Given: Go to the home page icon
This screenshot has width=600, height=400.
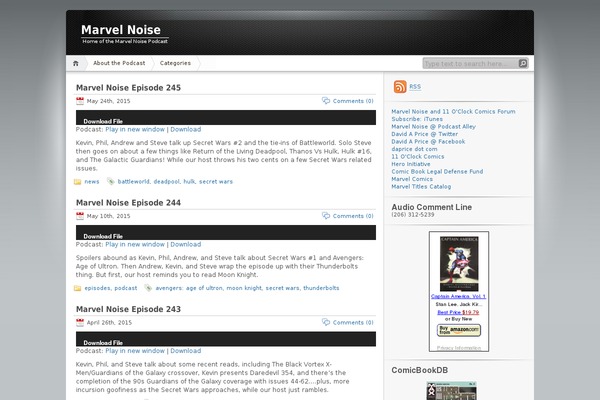Looking at the screenshot, I should pyautogui.click(x=76, y=63).
